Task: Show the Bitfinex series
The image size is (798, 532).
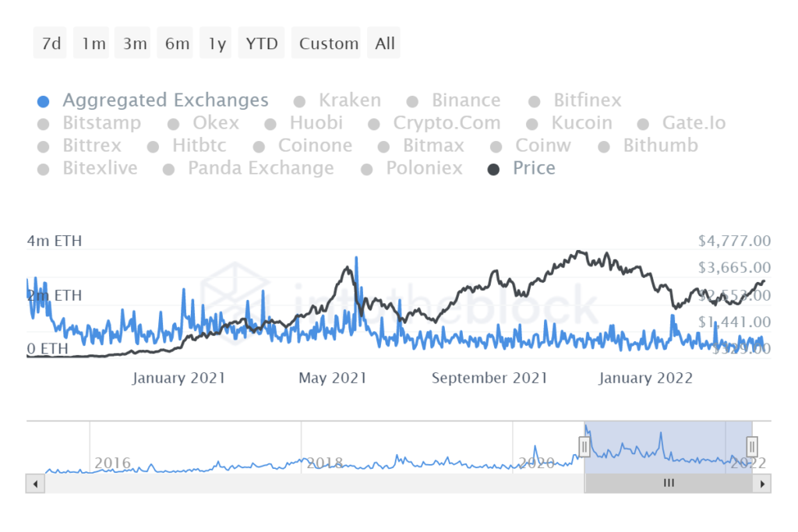Action: [x=575, y=100]
